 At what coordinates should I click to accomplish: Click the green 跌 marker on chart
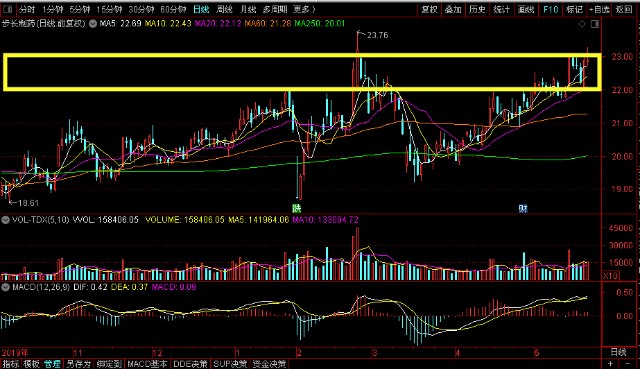(x=296, y=208)
